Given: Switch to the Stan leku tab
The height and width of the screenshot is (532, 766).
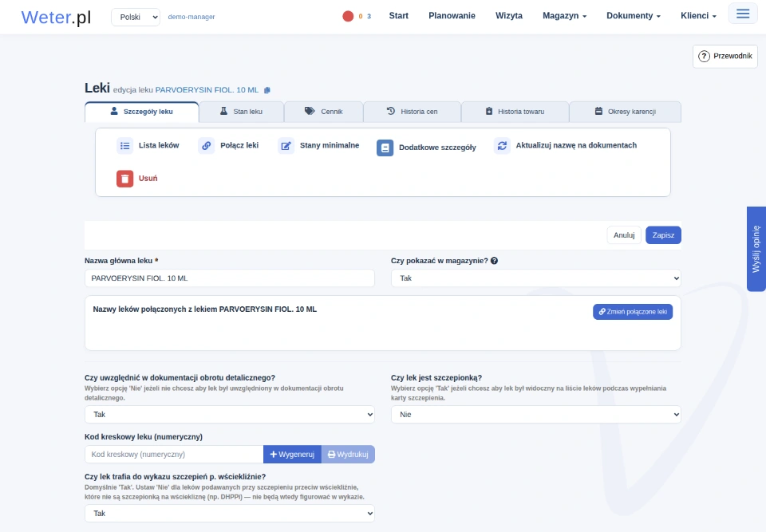Looking at the screenshot, I should (x=241, y=112).
